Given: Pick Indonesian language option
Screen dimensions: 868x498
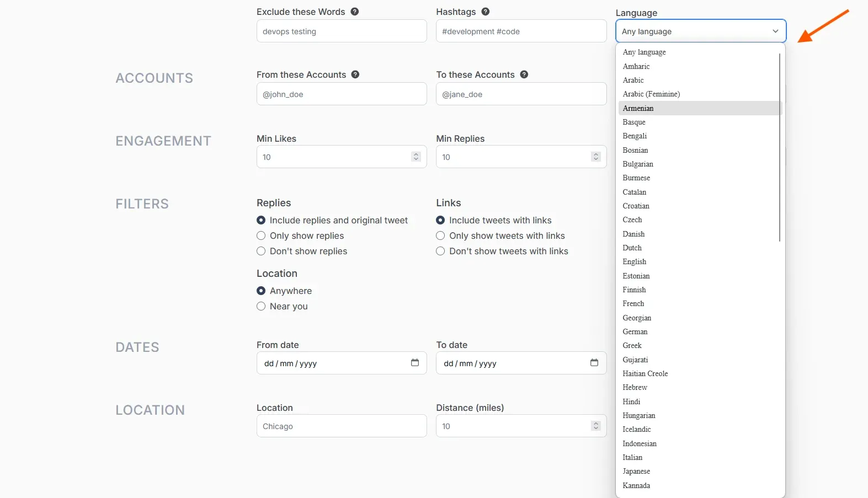Looking at the screenshot, I should 700,443.
